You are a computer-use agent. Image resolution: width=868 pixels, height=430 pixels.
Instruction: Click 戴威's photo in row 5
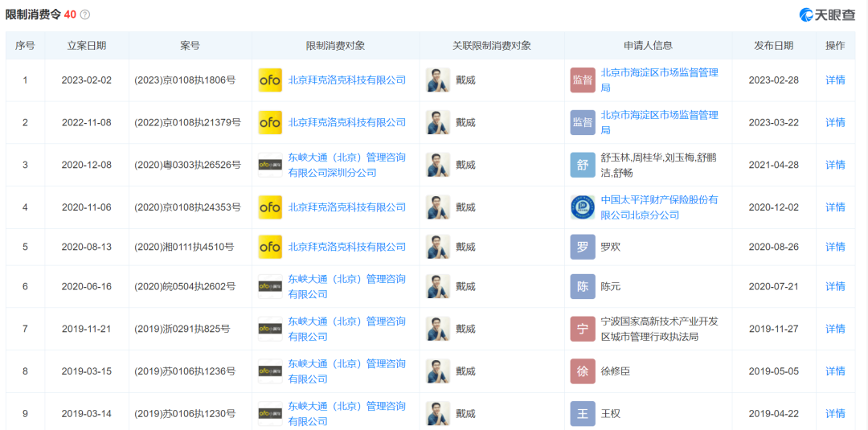coord(438,247)
